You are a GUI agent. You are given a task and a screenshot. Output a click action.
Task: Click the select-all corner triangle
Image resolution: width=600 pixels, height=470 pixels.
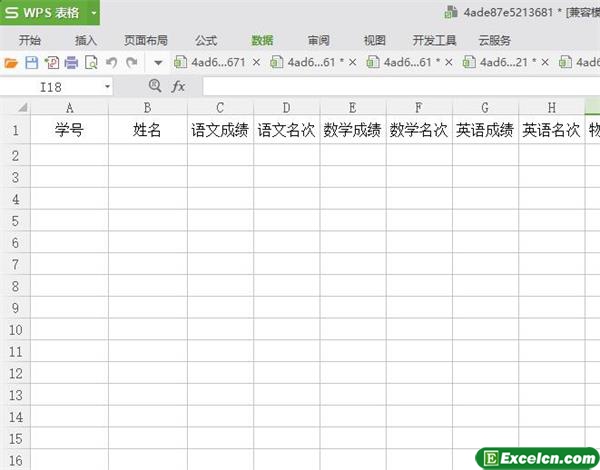22,108
